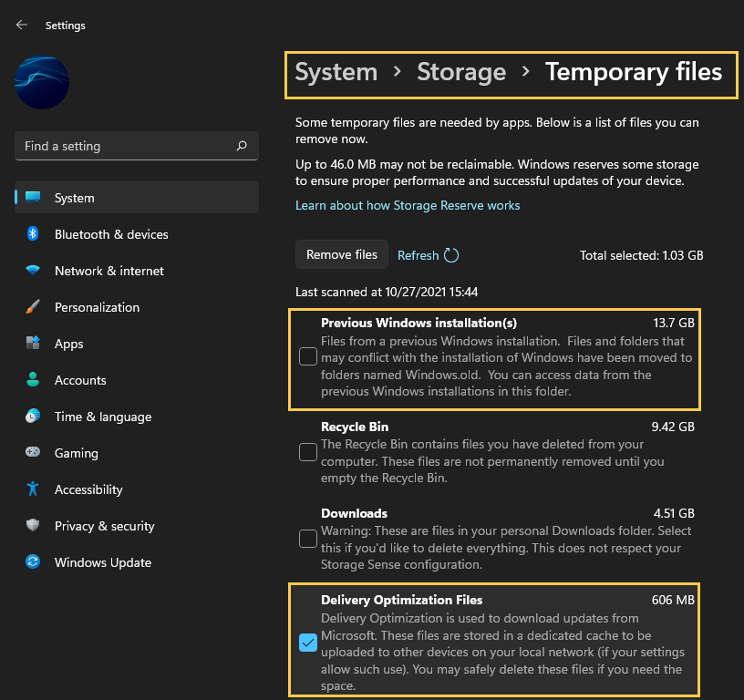Click the Apps icon in sidebar

pos(33,343)
